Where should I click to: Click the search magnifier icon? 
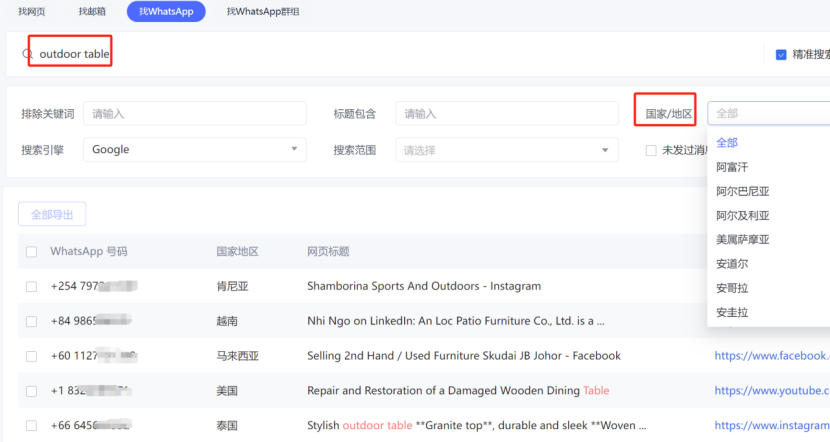28,54
